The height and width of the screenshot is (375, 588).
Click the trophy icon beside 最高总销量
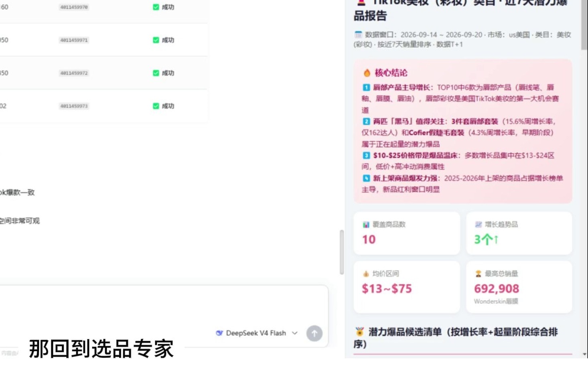(x=478, y=274)
